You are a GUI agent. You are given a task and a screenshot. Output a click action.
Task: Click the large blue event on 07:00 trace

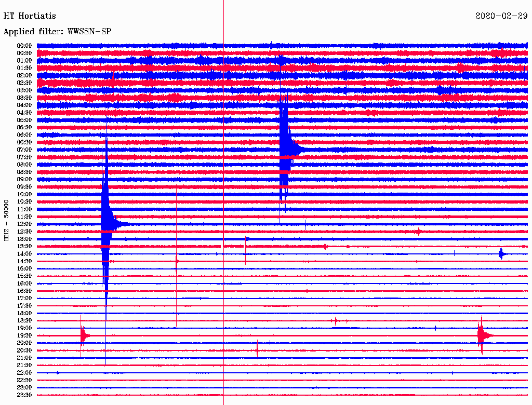[285, 150]
